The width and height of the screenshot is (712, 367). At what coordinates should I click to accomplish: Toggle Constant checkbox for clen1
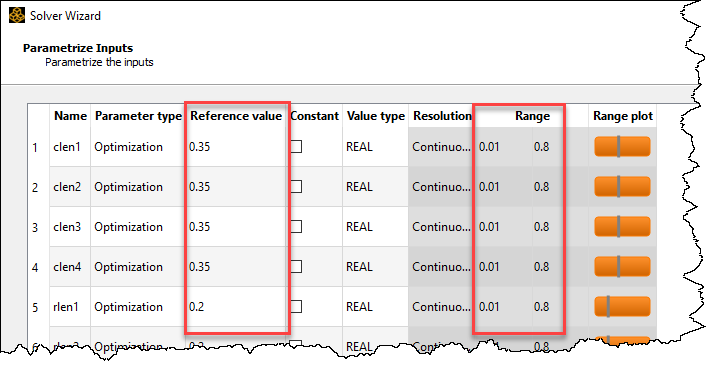point(296,147)
